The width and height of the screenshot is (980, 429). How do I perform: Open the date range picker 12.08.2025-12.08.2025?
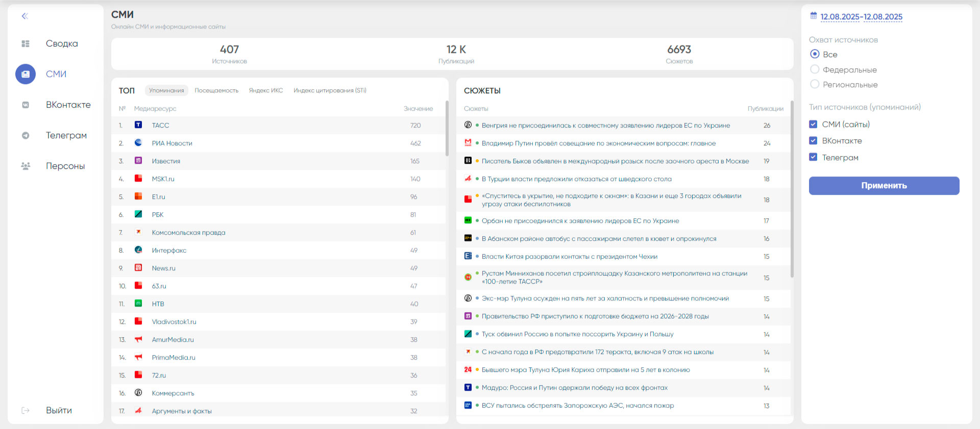[861, 17]
